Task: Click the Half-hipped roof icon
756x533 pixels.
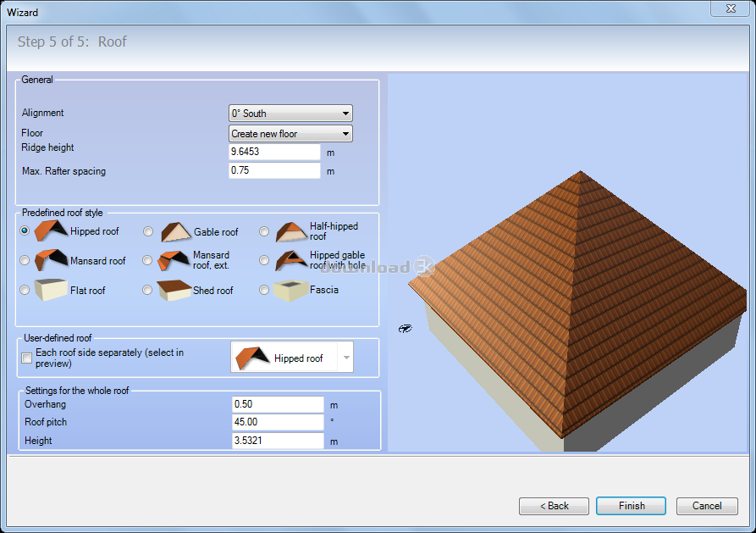Action: 290,231
